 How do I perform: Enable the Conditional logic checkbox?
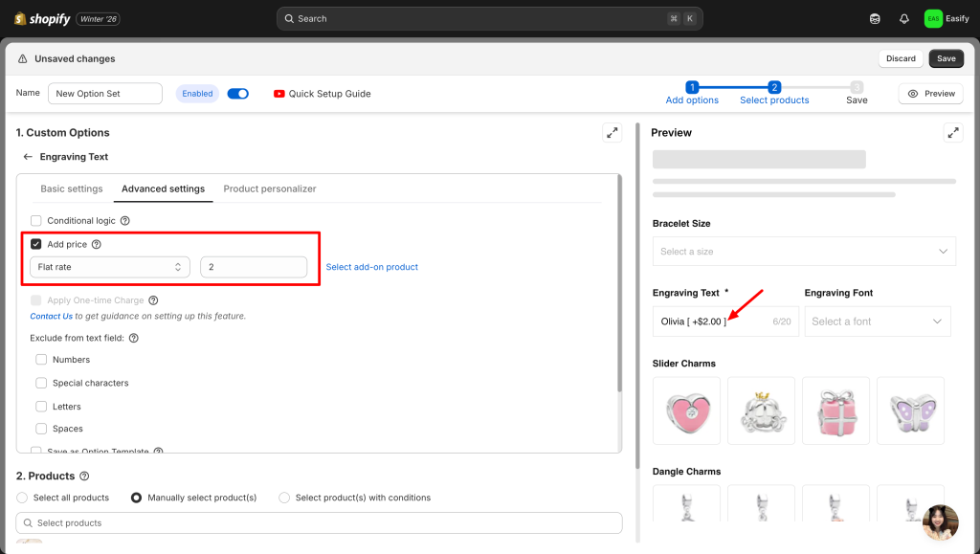pos(36,221)
